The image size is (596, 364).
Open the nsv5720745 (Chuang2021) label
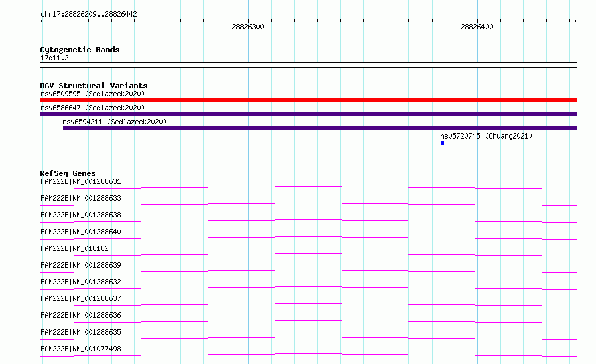(x=486, y=136)
